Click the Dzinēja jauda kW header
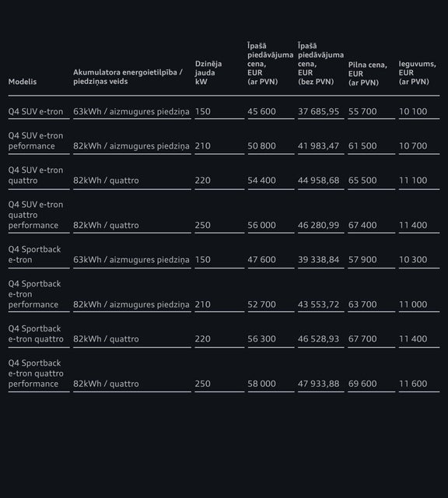Image resolution: width=448 pixels, height=498 pixels. 208,72
